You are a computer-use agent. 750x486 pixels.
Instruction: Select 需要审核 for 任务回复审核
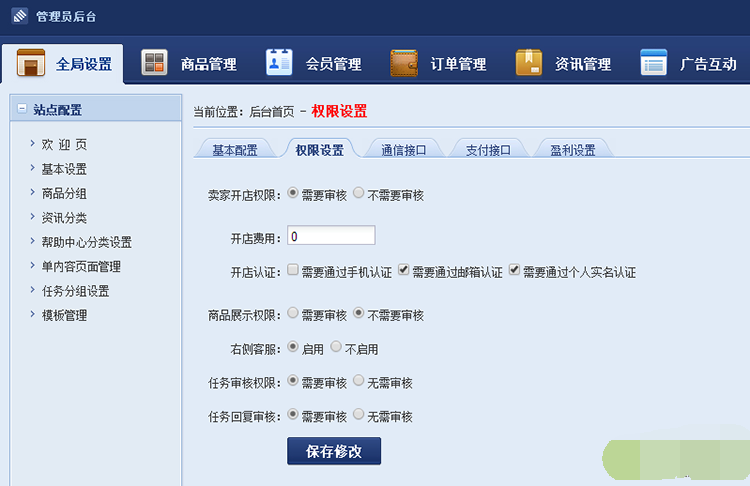click(x=293, y=414)
